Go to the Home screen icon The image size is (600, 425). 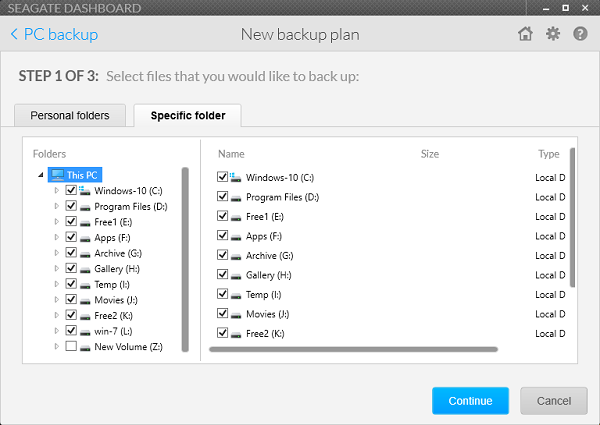[525, 34]
